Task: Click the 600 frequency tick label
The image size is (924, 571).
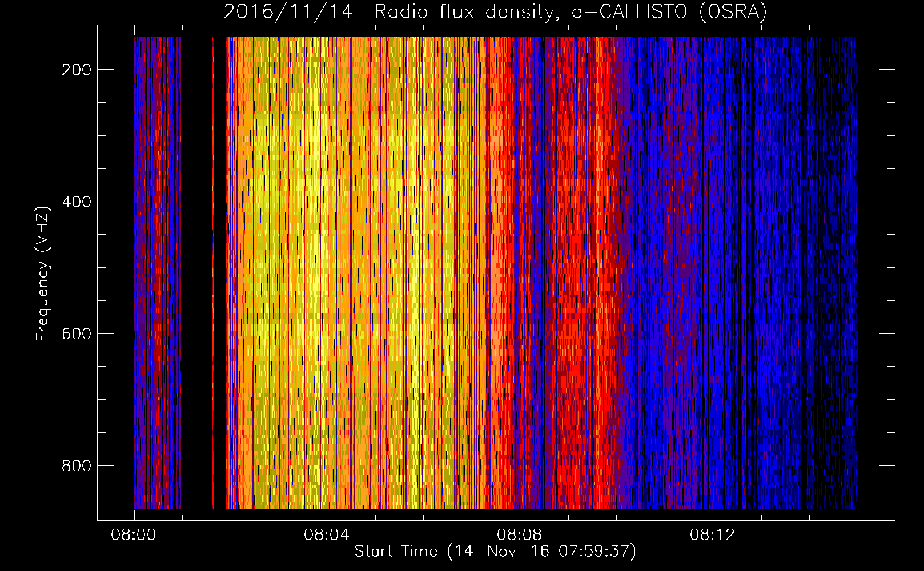Action: pyautogui.click(x=77, y=333)
